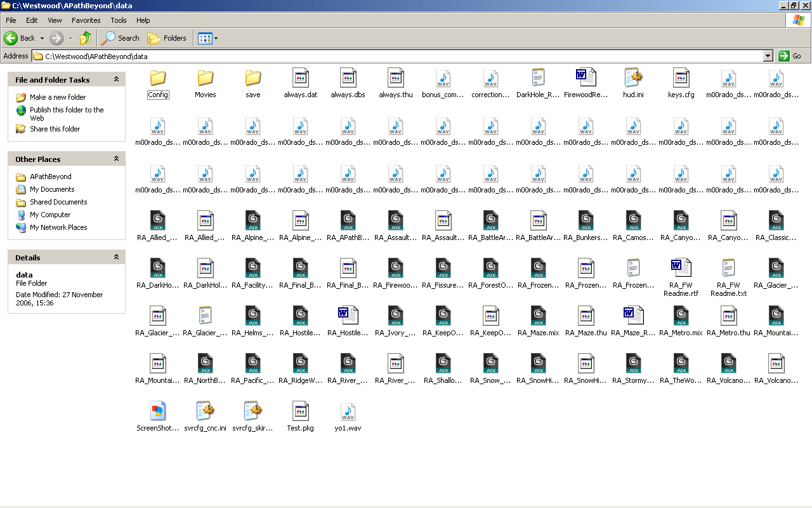Open the Back button history dropdown arrow
The width and height of the screenshot is (812, 508).
click(42, 38)
